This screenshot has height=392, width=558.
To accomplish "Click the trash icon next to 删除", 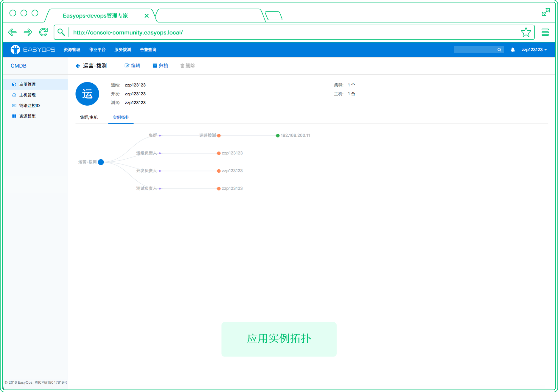I will pos(182,65).
